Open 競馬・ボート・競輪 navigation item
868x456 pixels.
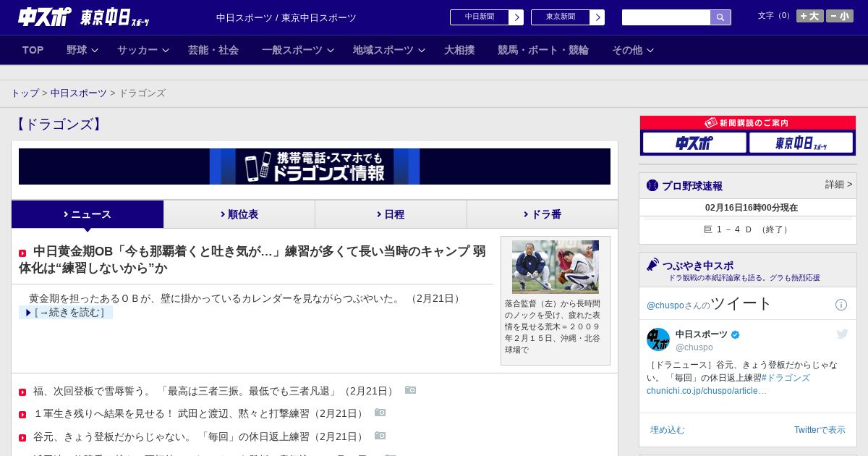[x=543, y=50]
